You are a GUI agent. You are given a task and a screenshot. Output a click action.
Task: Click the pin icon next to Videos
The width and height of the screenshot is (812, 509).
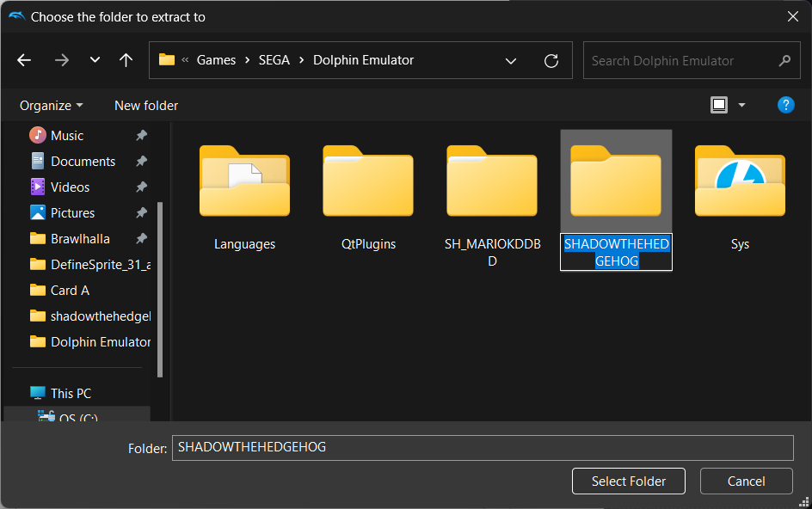(x=141, y=187)
